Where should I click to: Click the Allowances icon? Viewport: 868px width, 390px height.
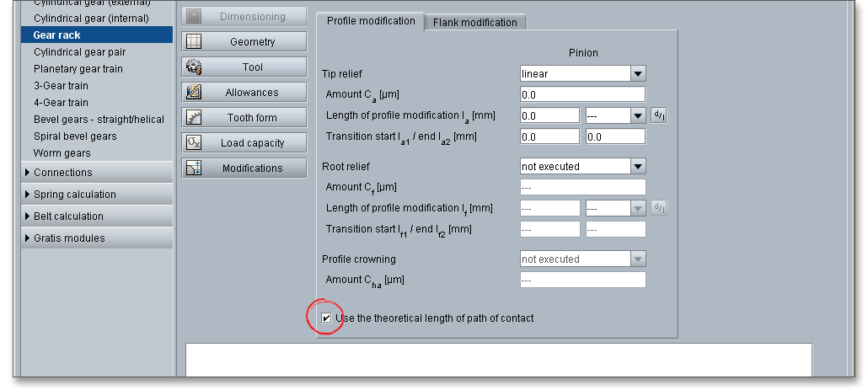193,93
